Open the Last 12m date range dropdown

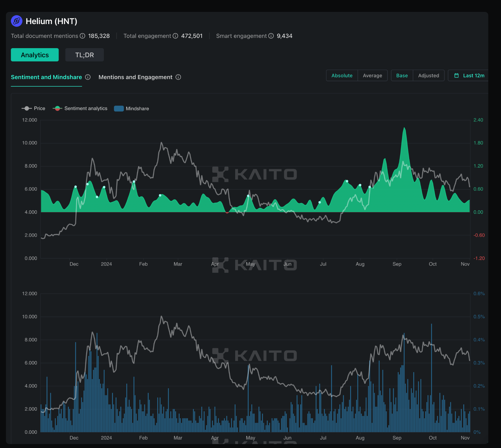pos(468,76)
